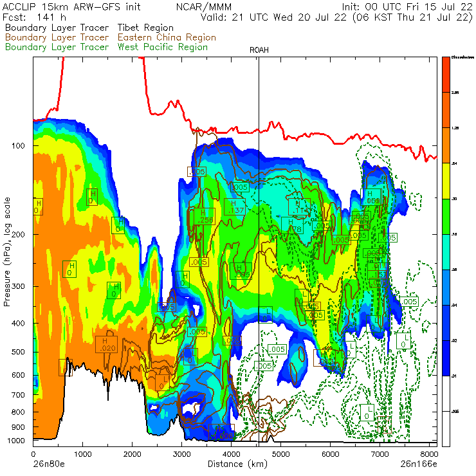Click the '(06 KST Thu 21 Jul 22)' text
The height and width of the screenshot is (476, 476).
coord(412,17)
